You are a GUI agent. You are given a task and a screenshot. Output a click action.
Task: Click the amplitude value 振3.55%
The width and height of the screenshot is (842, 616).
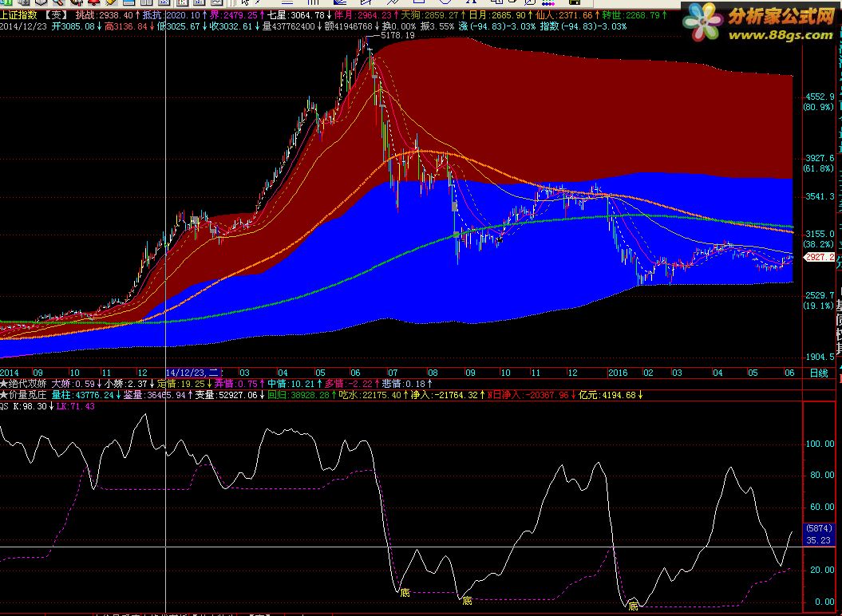[437, 26]
